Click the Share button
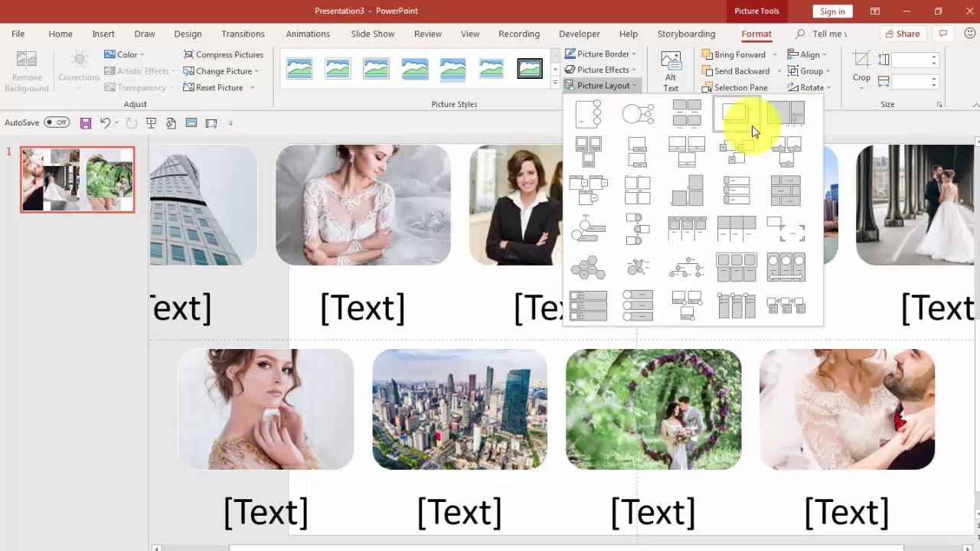Image resolution: width=980 pixels, height=551 pixels. 902,34
